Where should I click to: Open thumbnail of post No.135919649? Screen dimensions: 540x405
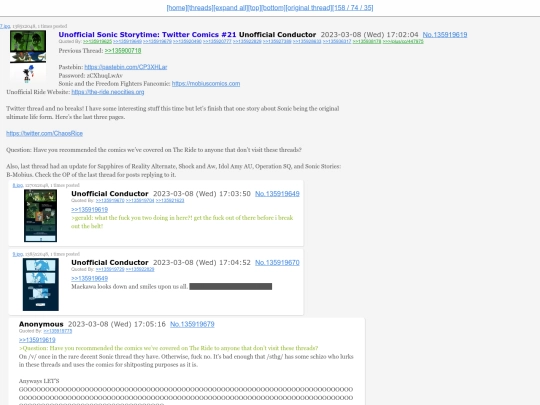pyautogui.click(x=40, y=216)
